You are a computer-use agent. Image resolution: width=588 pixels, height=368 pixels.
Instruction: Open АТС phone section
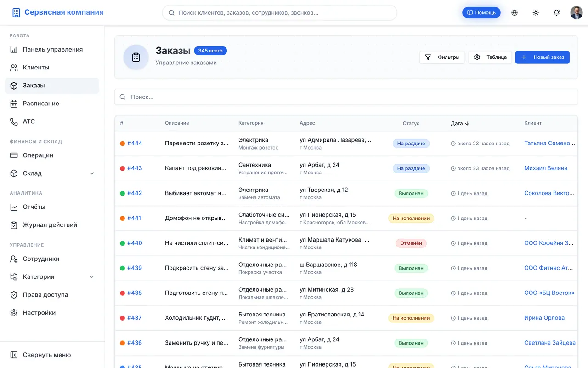[52, 121]
